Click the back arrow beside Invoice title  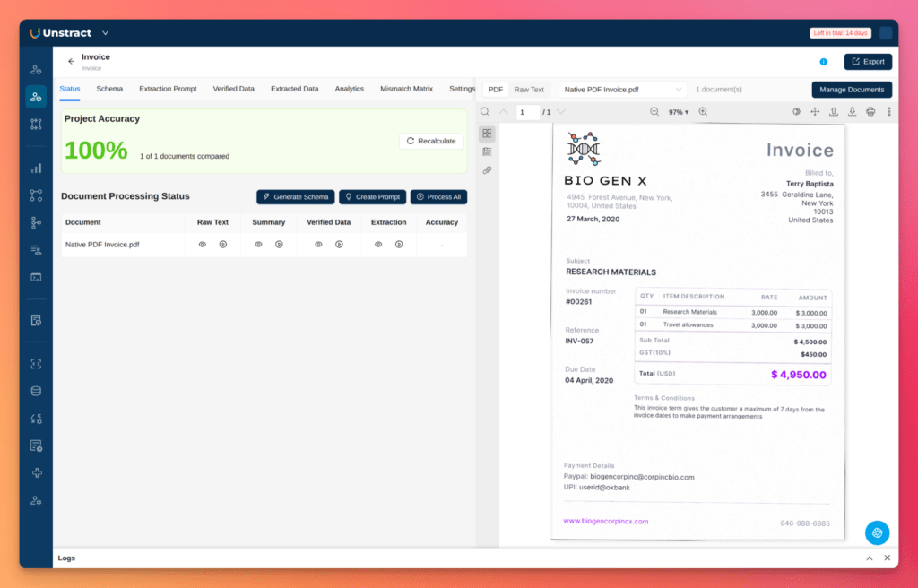[71, 61]
